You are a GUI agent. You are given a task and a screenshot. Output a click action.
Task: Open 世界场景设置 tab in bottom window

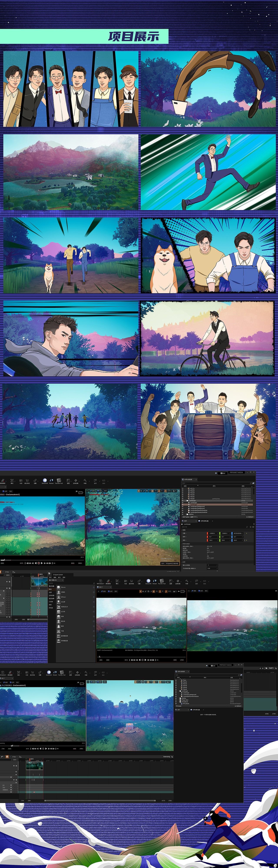pyautogui.click(x=196, y=710)
